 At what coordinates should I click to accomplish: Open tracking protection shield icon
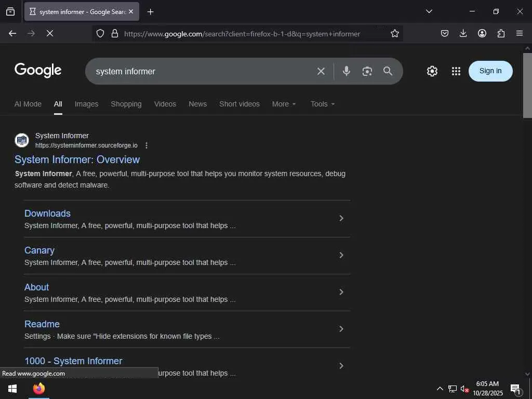click(x=100, y=33)
